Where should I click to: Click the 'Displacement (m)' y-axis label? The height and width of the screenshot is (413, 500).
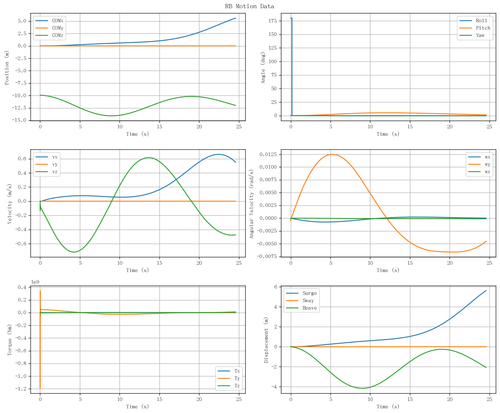click(x=266, y=340)
